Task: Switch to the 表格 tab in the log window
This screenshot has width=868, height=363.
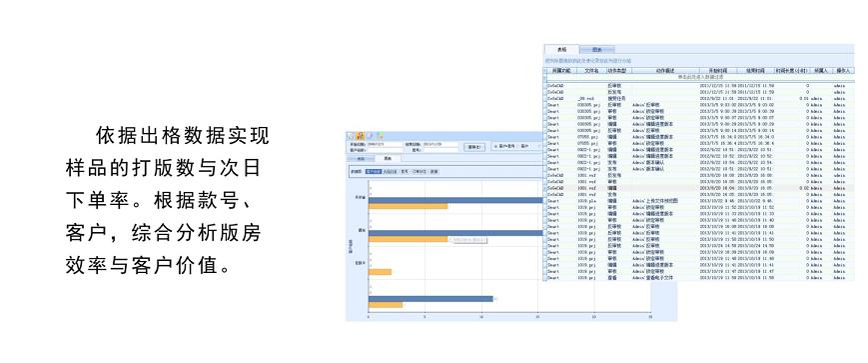Action: coord(562,49)
